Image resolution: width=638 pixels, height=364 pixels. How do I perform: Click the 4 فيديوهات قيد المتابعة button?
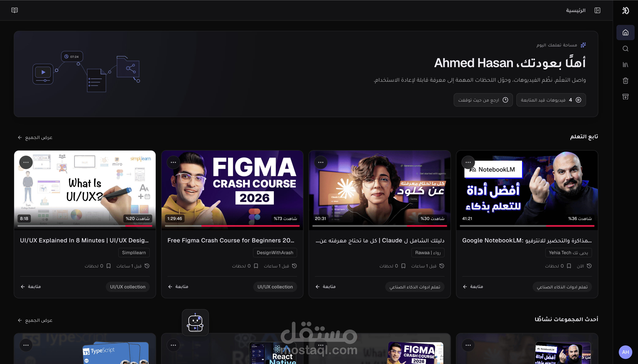point(551,100)
